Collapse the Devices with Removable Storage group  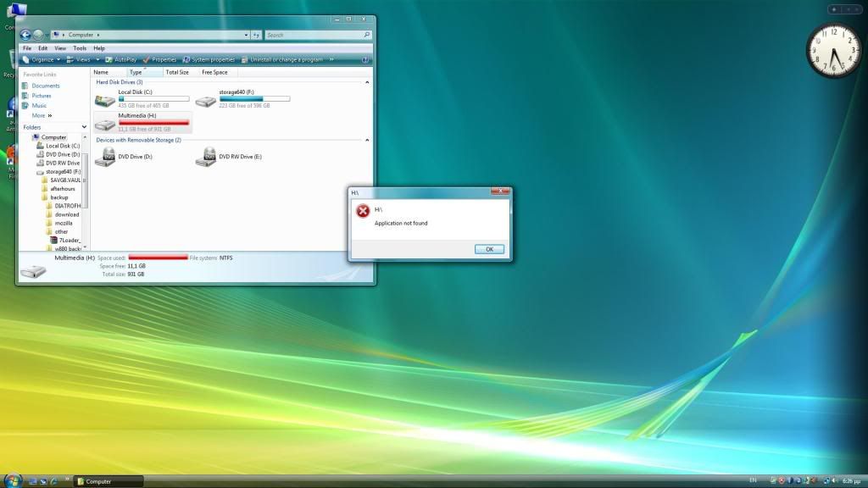pyautogui.click(x=367, y=140)
